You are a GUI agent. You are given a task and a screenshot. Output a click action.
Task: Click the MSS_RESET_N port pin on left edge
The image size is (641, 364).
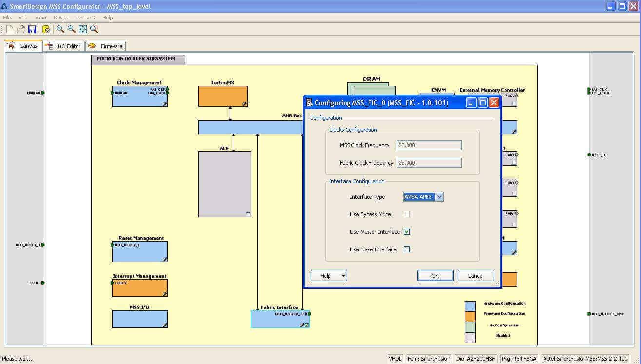(x=43, y=245)
